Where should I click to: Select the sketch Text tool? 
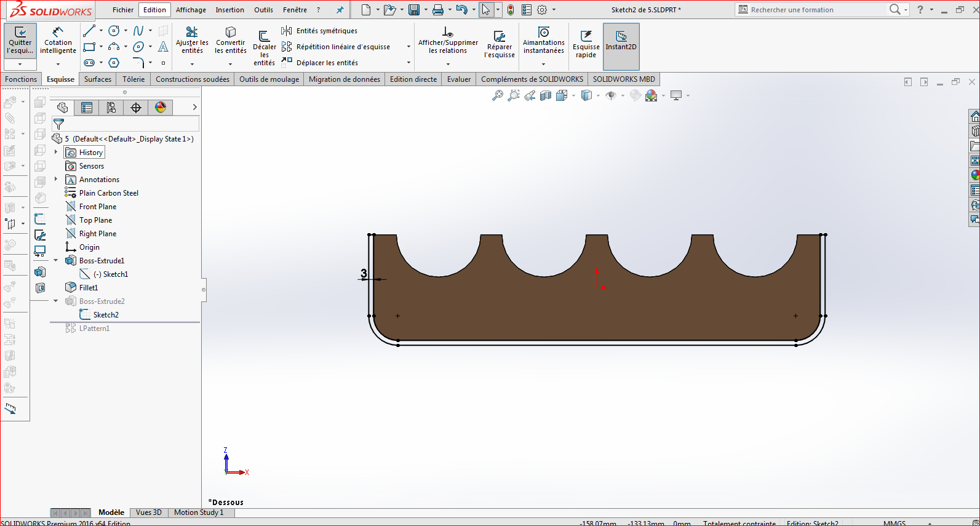[x=163, y=47]
